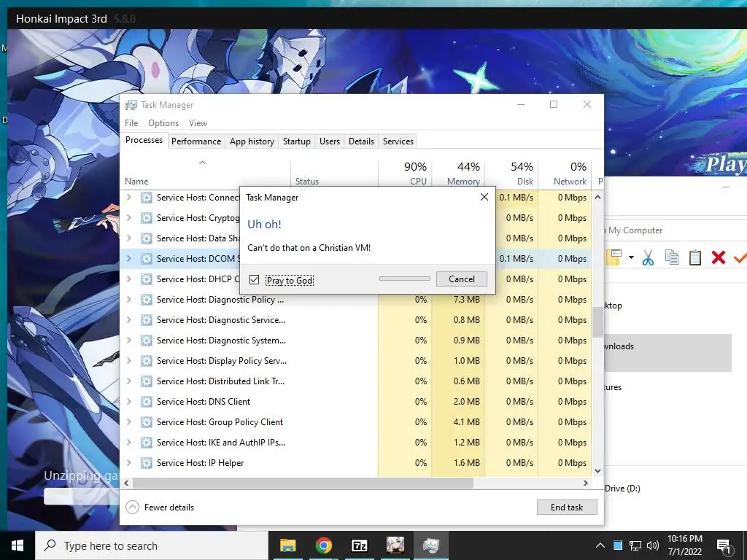This screenshot has width=747, height=560.
Task: Expand Service Host: Data Sha row
Action: pos(128,238)
